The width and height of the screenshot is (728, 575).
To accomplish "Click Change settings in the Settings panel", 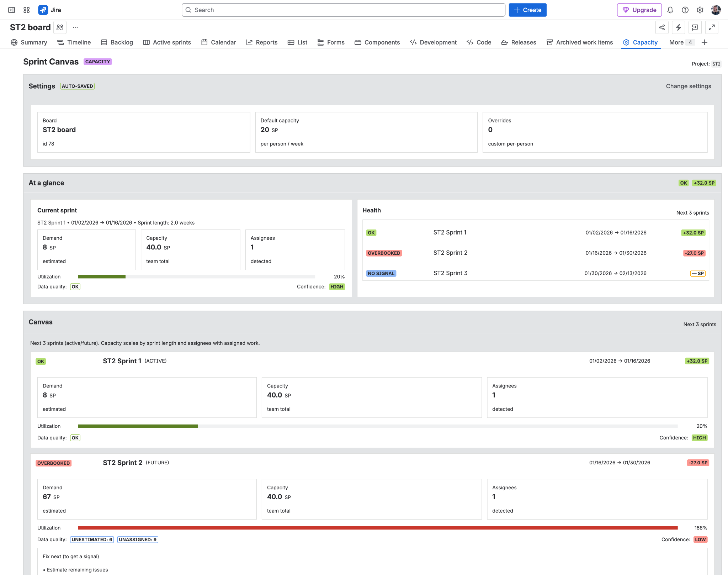I will click(x=688, y=86).
